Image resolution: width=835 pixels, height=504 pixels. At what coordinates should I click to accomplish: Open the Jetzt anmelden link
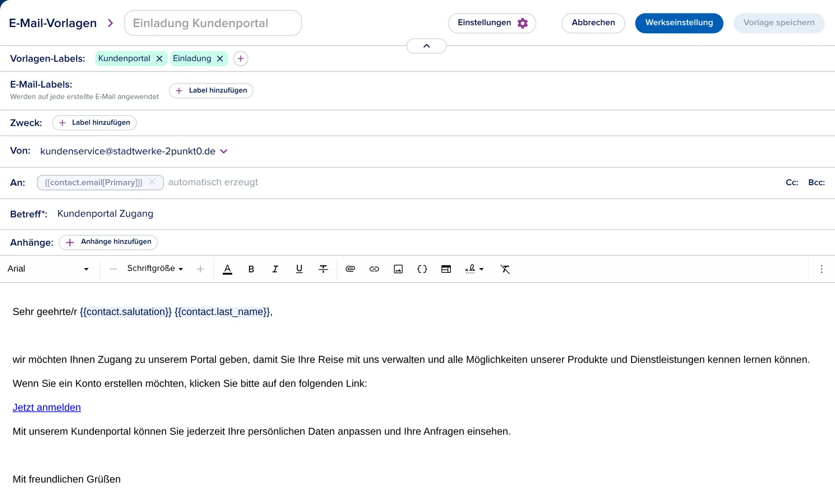tap(47, 407)
